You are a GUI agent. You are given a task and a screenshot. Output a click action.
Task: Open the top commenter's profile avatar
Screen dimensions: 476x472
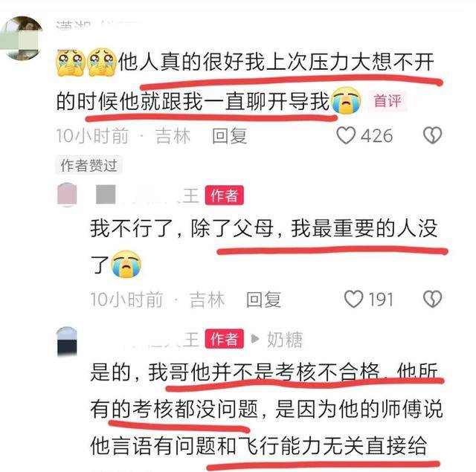21,39
